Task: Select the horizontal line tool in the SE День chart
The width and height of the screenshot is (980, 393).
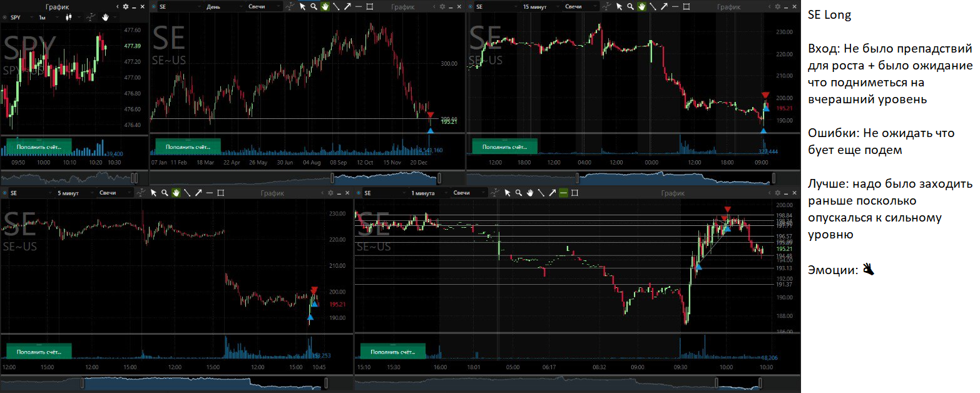Action: 359,7
